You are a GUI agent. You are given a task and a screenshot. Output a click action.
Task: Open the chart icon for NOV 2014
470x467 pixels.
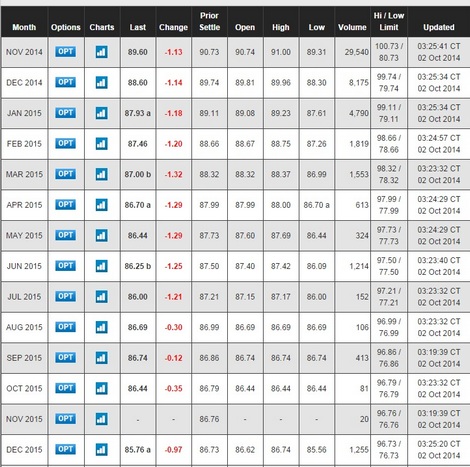tap(101, 52)
